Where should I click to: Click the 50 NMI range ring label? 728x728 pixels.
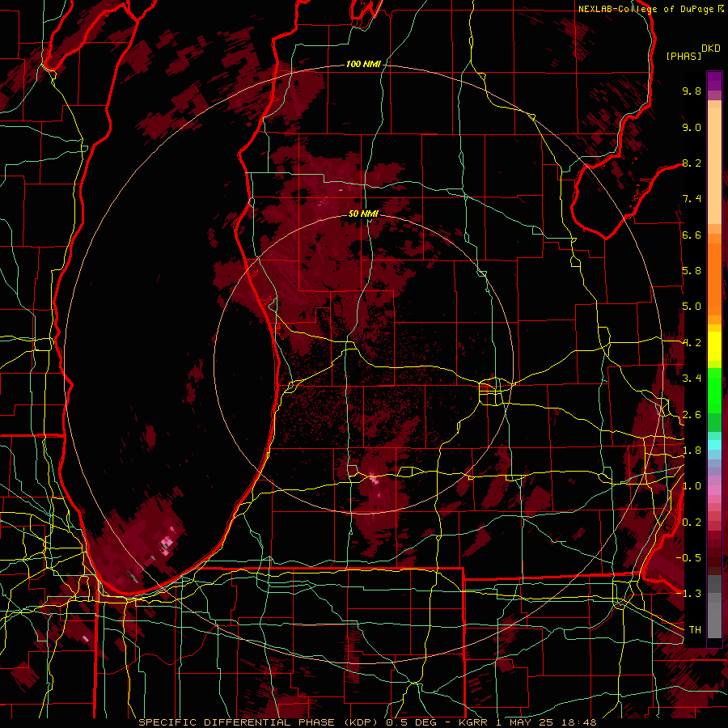tap(363, 214)
